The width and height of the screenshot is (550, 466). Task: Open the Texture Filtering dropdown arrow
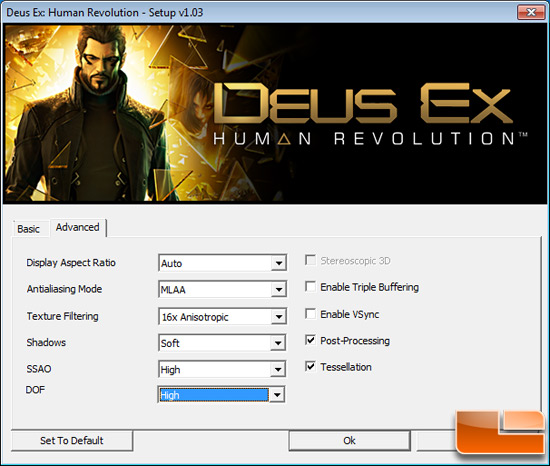(x=279, y=317)
